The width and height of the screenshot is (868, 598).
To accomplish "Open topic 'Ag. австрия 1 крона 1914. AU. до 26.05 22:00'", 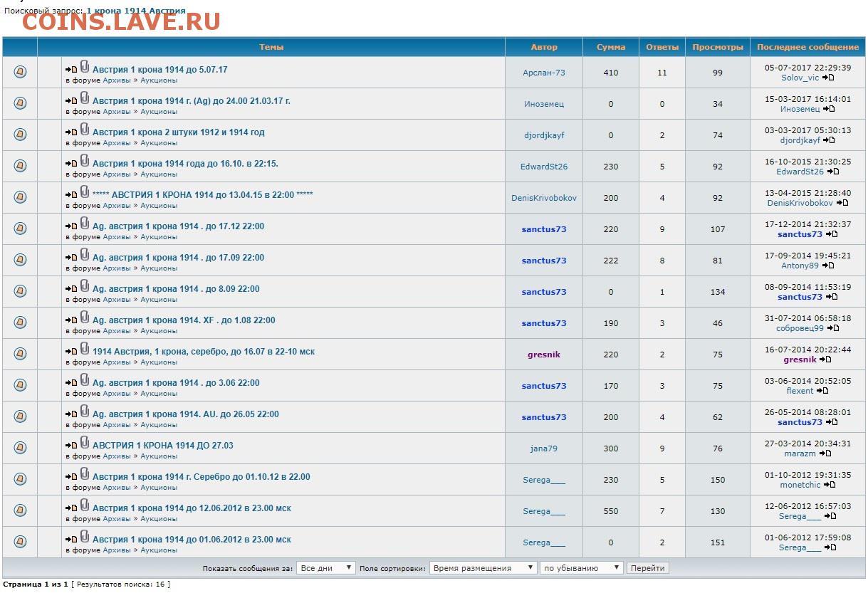I will pos(186,414).
